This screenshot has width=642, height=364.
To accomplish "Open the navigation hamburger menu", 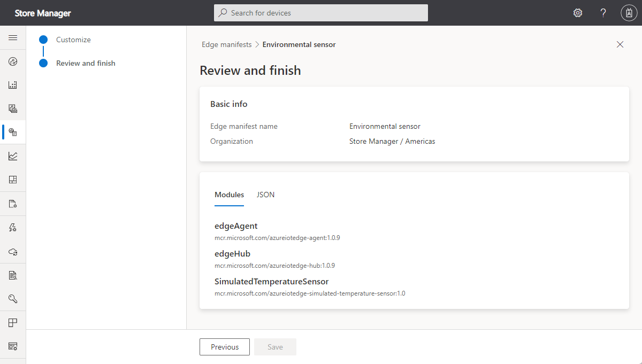I will [13, 38].
